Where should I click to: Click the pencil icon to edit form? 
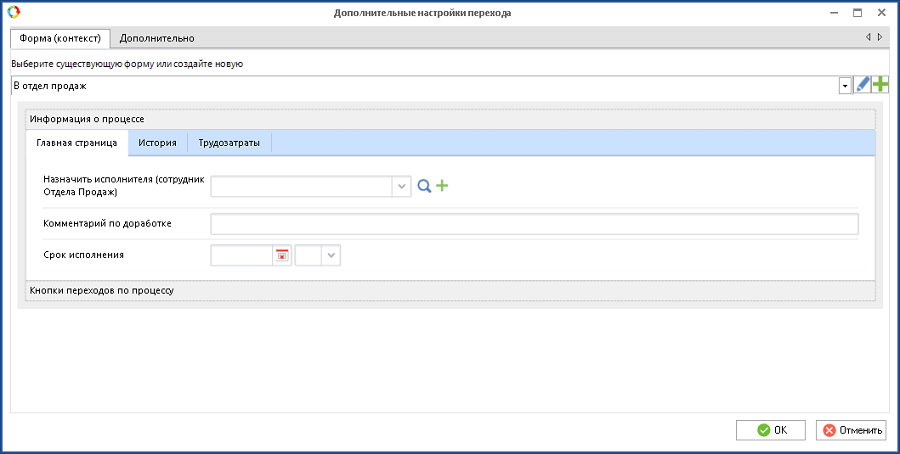862,86
